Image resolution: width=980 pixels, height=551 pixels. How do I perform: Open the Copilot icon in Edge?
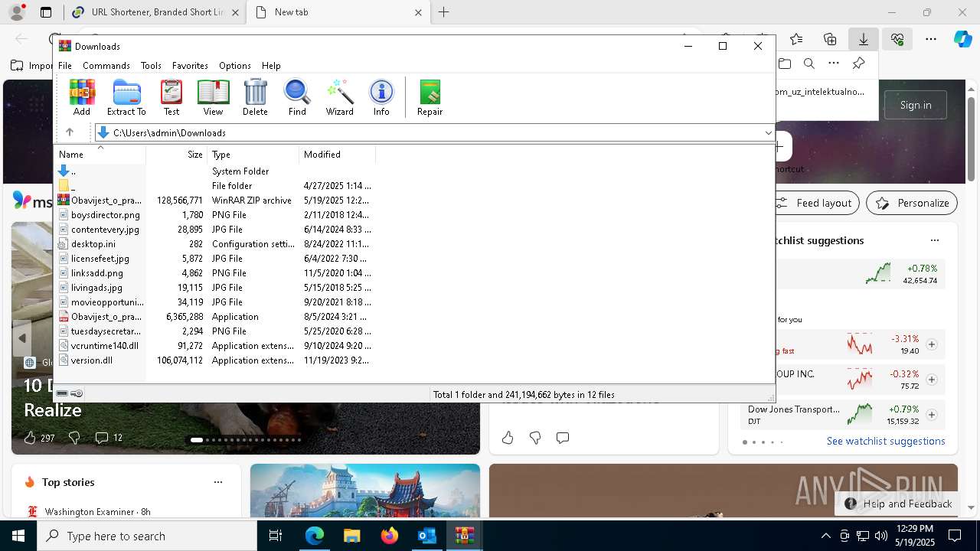tap(962, 39)
